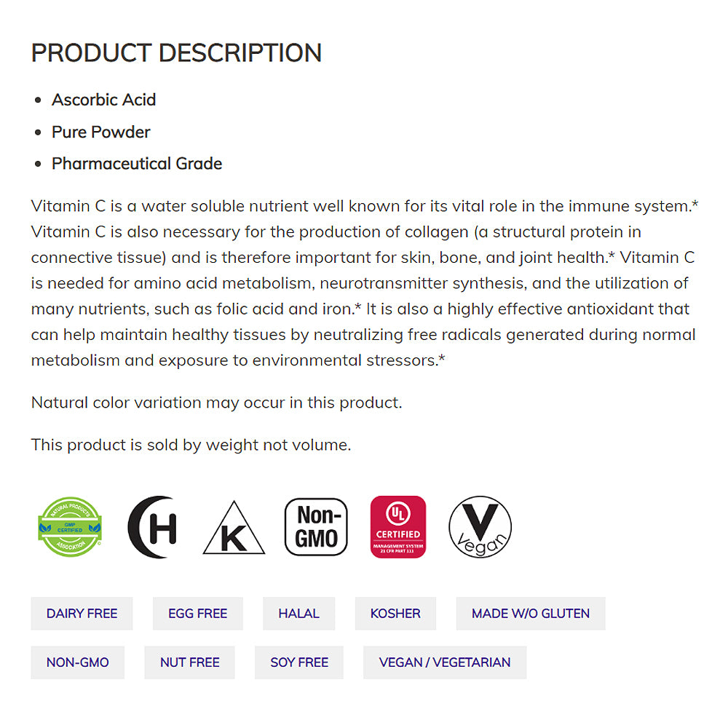The image size is (728, 728).
Task: Select the DAIRY FREE tag
Action: click(82, 614)
